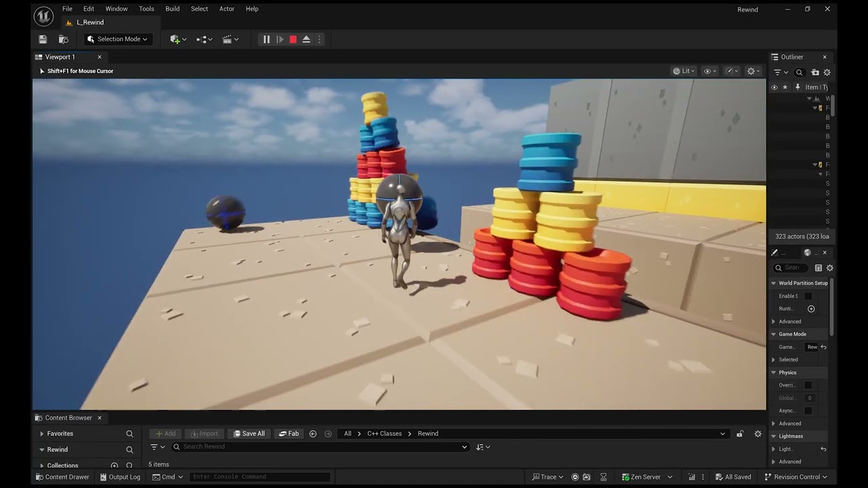Open the play options three-dot menu
This screenshot has height=488, width=868.
click(x=319, y=39)
